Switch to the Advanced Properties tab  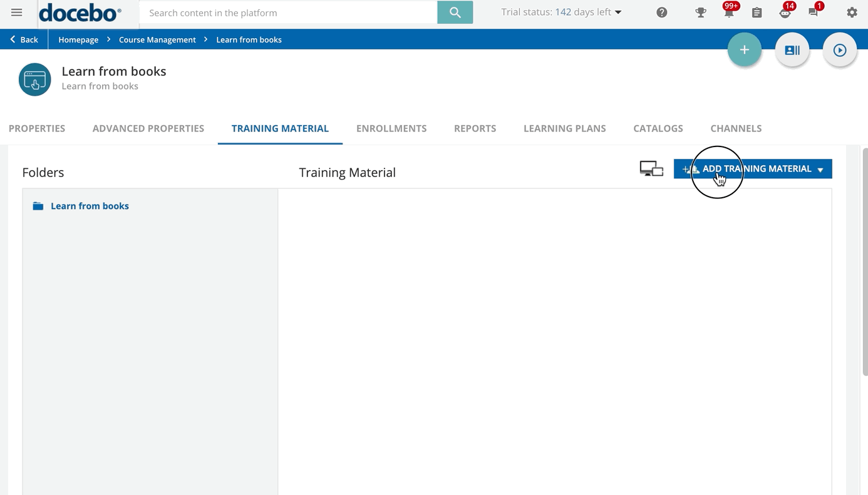[x=148, y=128]
